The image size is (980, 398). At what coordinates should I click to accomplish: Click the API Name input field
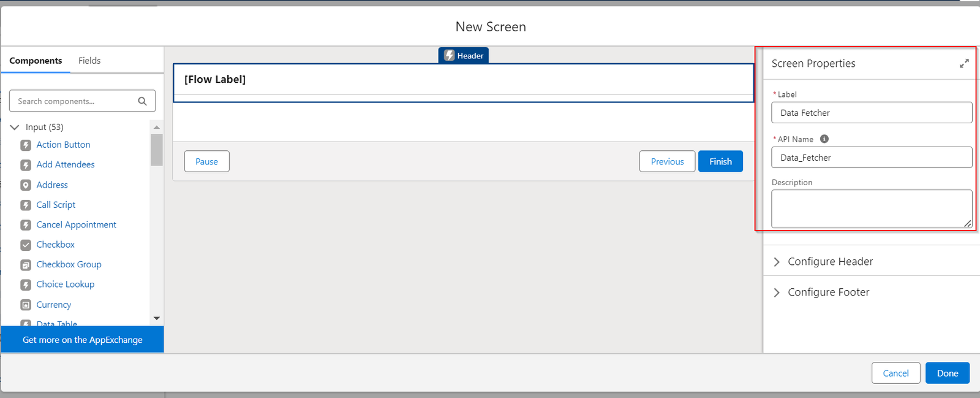(872, 158)
